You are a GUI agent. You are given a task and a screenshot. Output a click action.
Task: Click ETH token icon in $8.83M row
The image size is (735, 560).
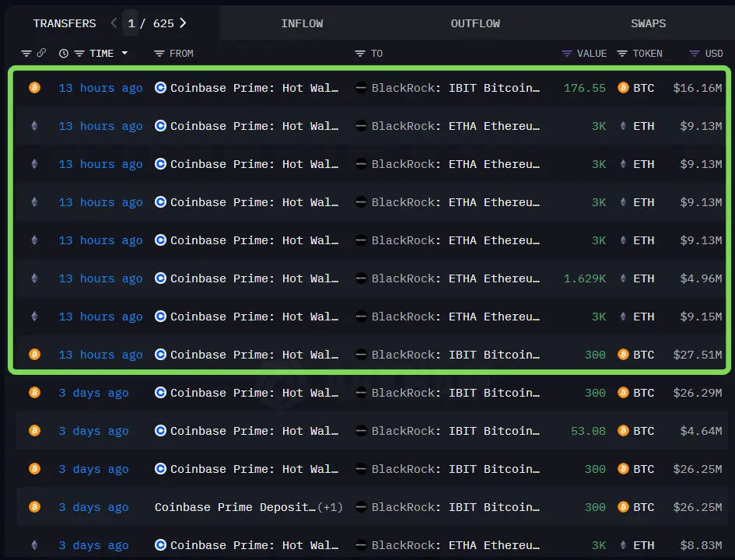(623, 545)
